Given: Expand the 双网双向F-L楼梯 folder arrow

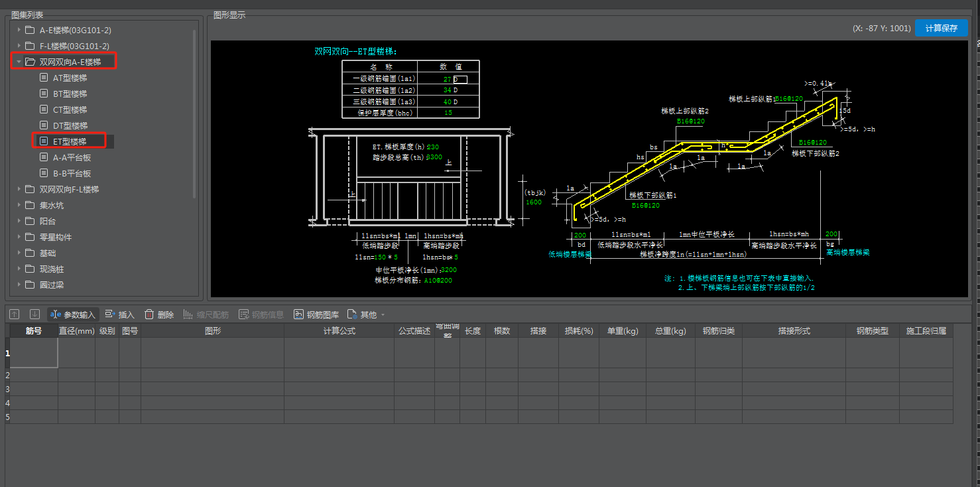Looking at the screenshot, I should pyautogui.click(x=19, y=189).
